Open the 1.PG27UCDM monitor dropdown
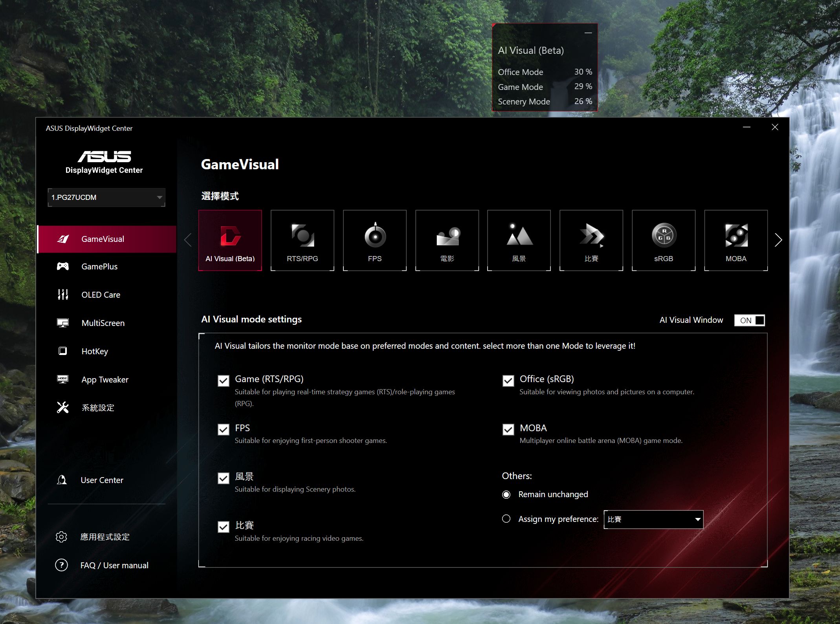 (x=106, y=197)
